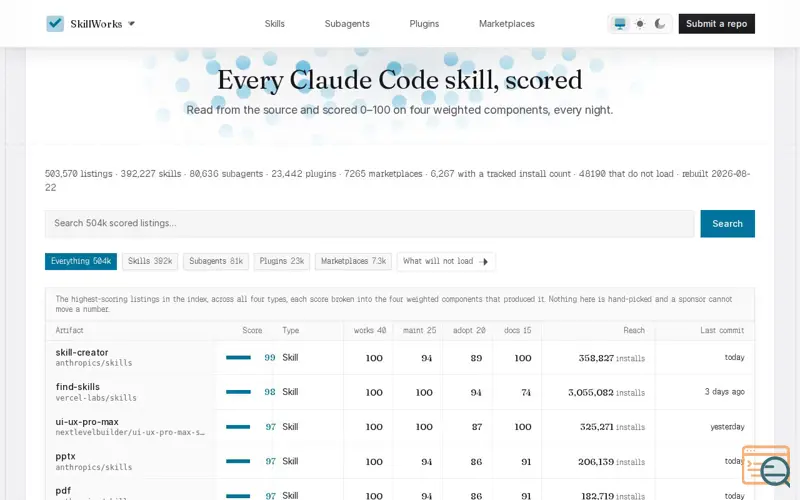Open the pptx listing
This screenshot has height=500, width=800.
coord(65,457)
